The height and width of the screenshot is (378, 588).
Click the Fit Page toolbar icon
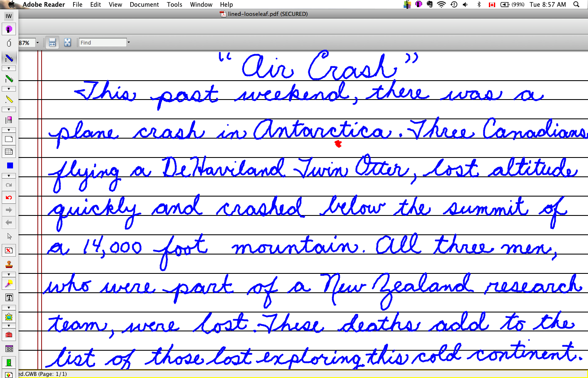point(68,42)
